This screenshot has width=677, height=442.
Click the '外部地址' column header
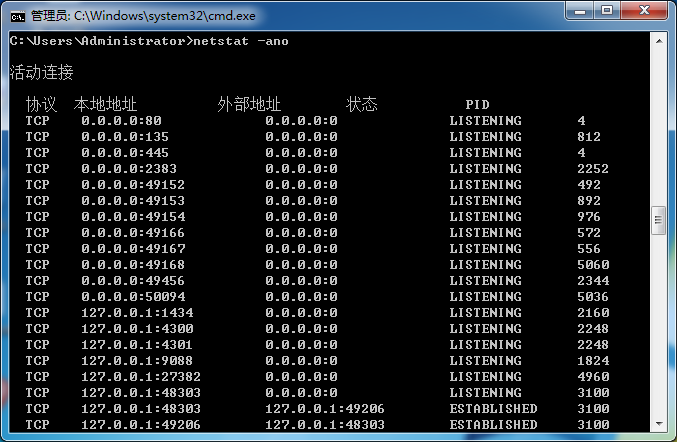pos(249,104)
